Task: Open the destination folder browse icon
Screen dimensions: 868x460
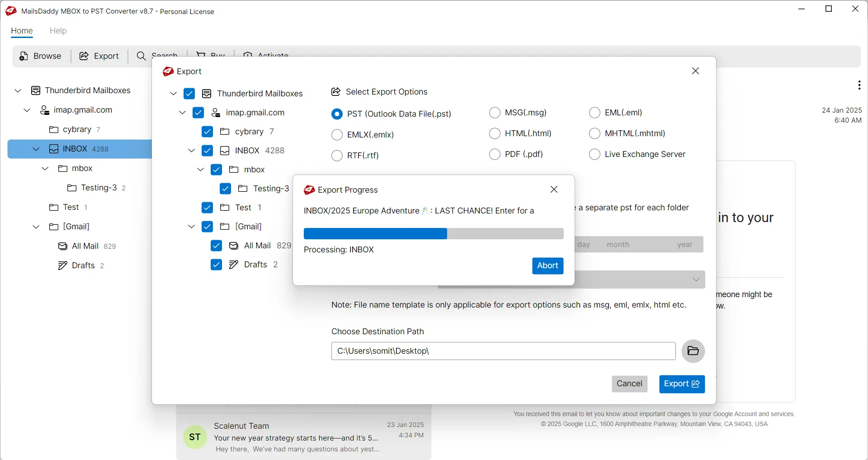Action: pyautogui.click(x=693, y=351)
